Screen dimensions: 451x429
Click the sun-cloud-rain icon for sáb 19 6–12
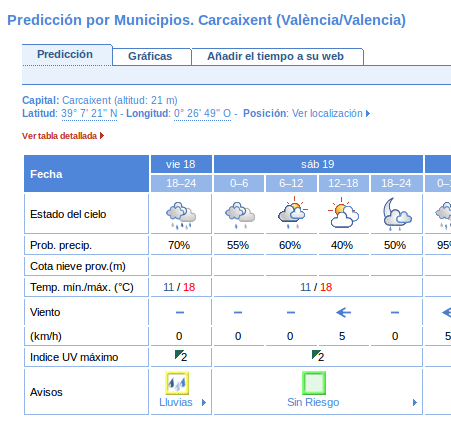(292, 213)
